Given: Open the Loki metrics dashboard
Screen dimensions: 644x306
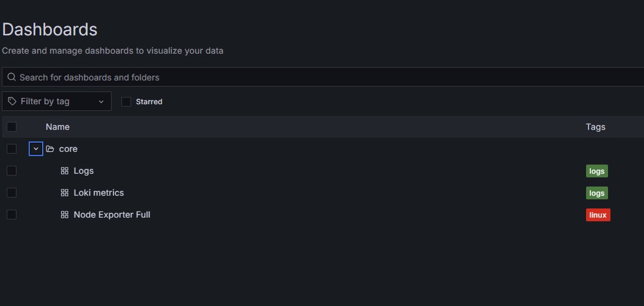Looking at the screenshot, I should point(99,193).
